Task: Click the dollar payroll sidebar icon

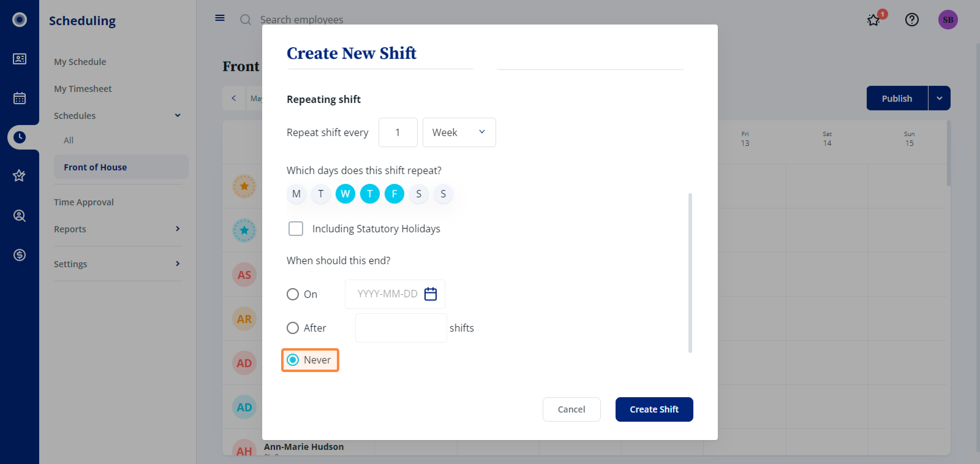Action: 19,255
